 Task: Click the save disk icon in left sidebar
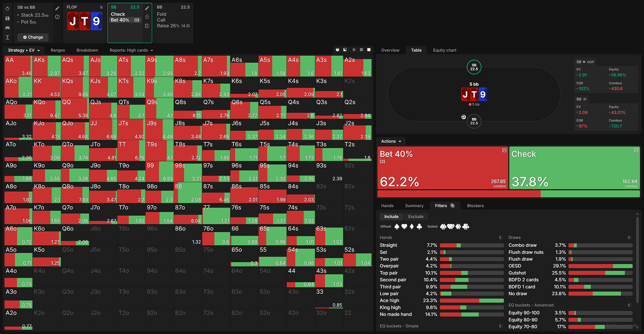pos(7,18)
